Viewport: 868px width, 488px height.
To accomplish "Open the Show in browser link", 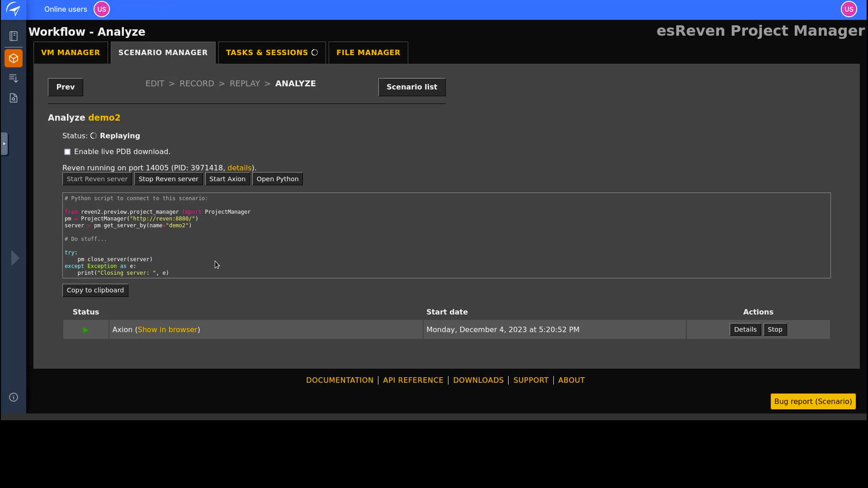I will coord(167,329).
